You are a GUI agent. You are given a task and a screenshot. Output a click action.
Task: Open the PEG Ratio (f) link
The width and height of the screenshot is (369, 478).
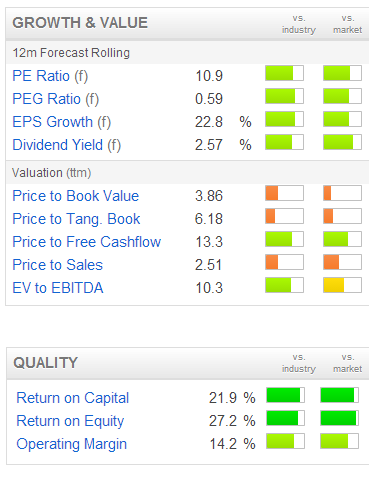click(56, 99)
